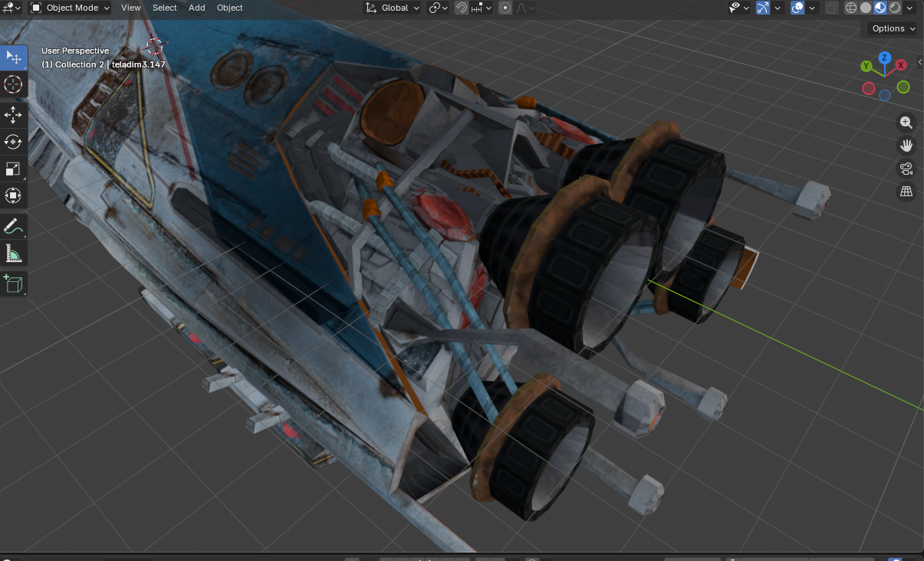The image size is (924, 561).
Task: Select the Annotate pencil tool
Action: (x=13, y=226)
